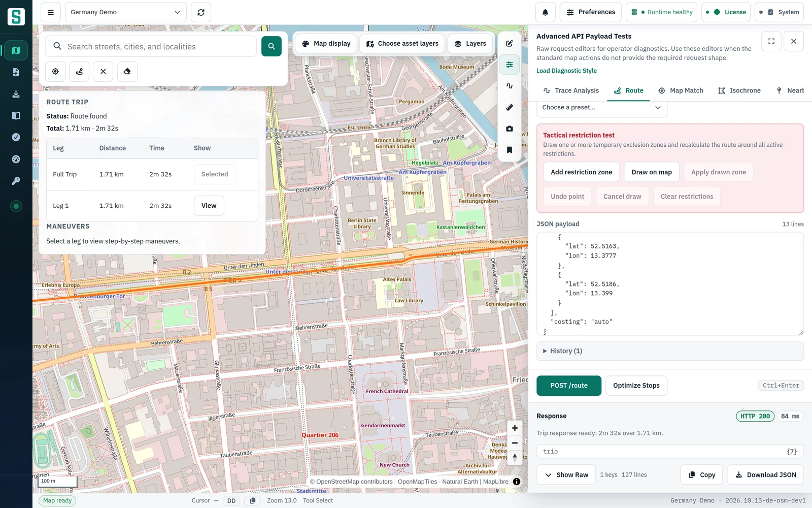Click the edit pencil icon on map toolbar
Viewport: 812px width, 508px height.
(510, 44)
